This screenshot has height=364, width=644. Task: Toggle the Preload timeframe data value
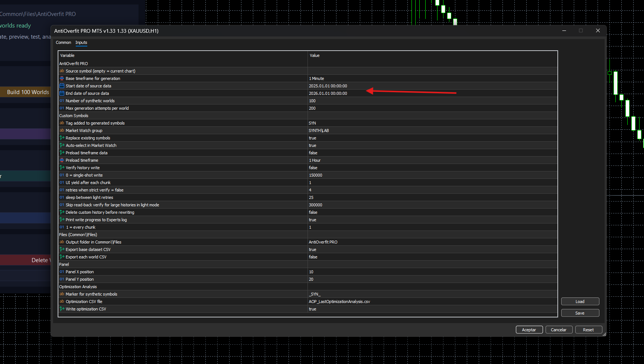coord(432,153)
